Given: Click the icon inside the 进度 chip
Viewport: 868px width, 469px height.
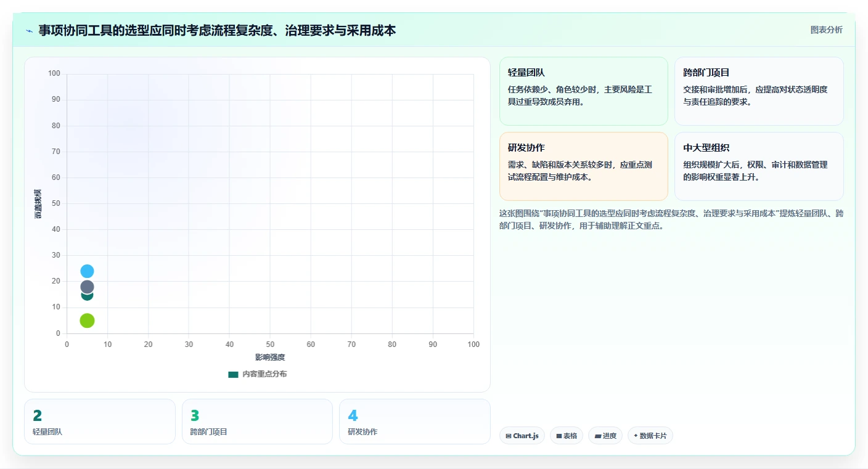Looking at the screenshot, I should click(597, 436).
